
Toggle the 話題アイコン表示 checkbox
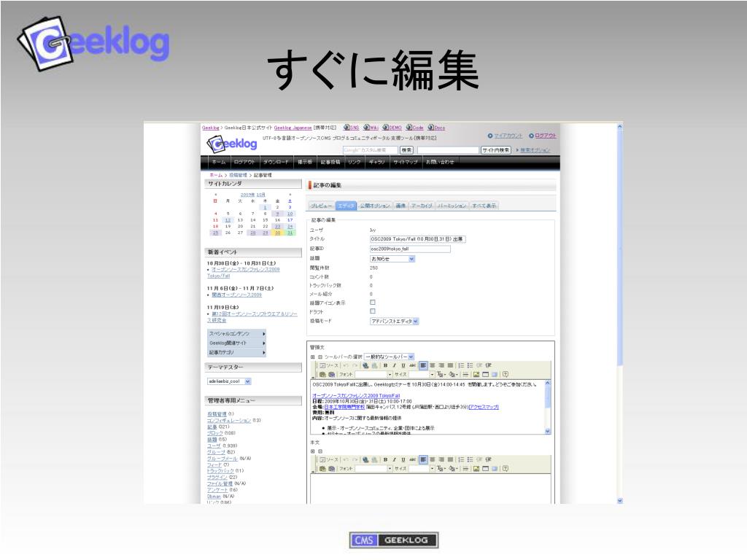pos(373,303)
